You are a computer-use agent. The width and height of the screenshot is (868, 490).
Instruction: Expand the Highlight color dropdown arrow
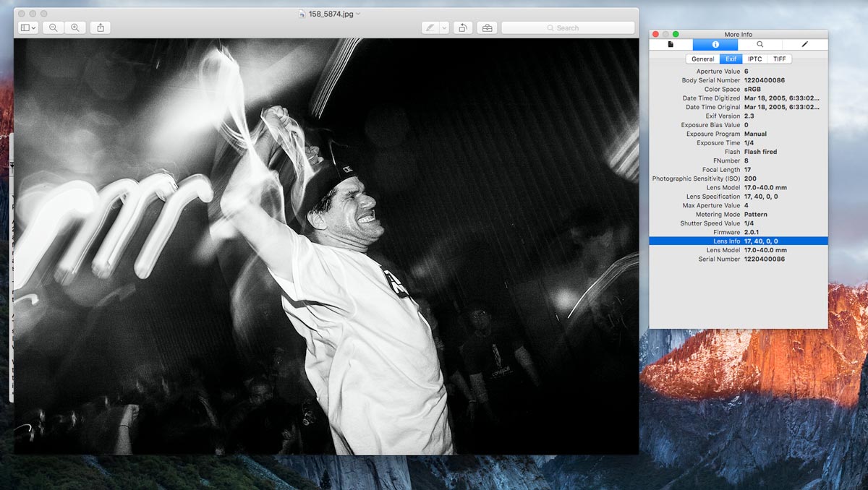tap(444, 27)
